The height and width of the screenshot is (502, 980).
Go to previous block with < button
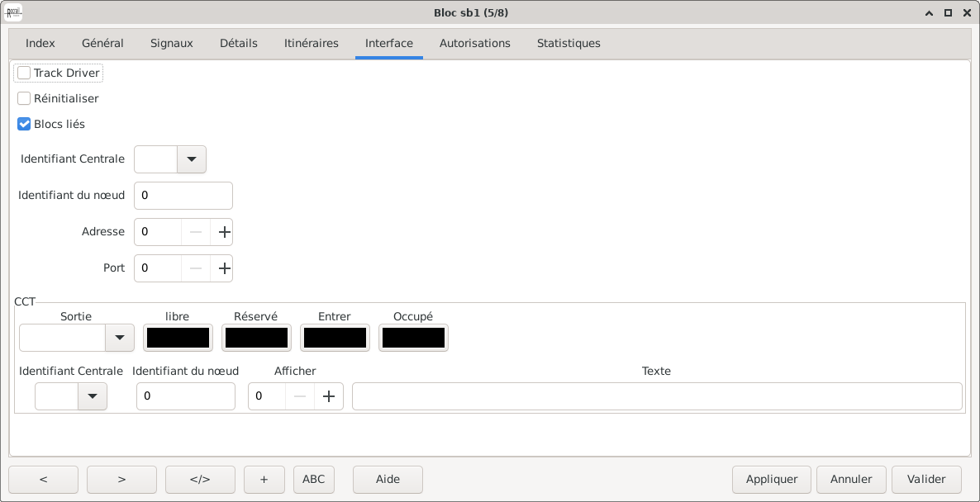point(43,479)
